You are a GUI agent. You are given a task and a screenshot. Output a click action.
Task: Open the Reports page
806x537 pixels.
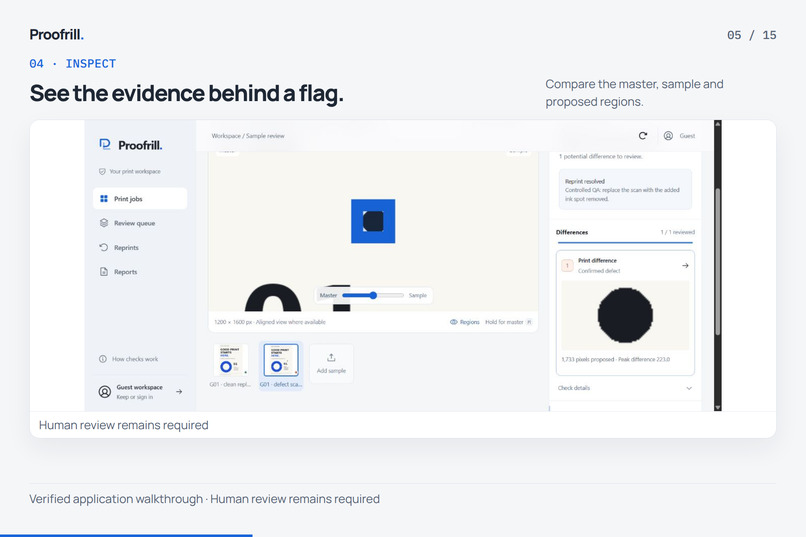[140, 271]
